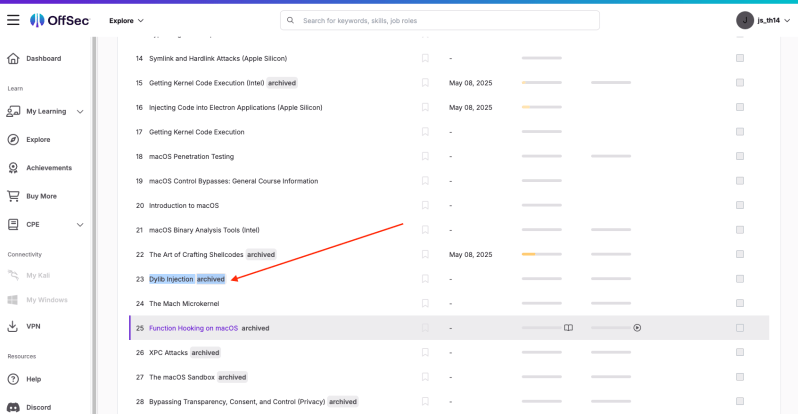Click progress bar for Art of Crafting Shellcodes

(542, 254)
